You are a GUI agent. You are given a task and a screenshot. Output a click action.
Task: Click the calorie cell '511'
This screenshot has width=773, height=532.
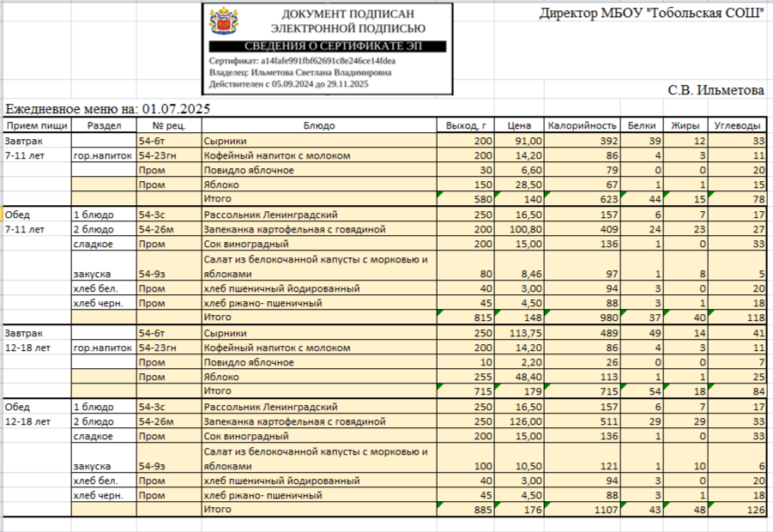pos(583,421)
